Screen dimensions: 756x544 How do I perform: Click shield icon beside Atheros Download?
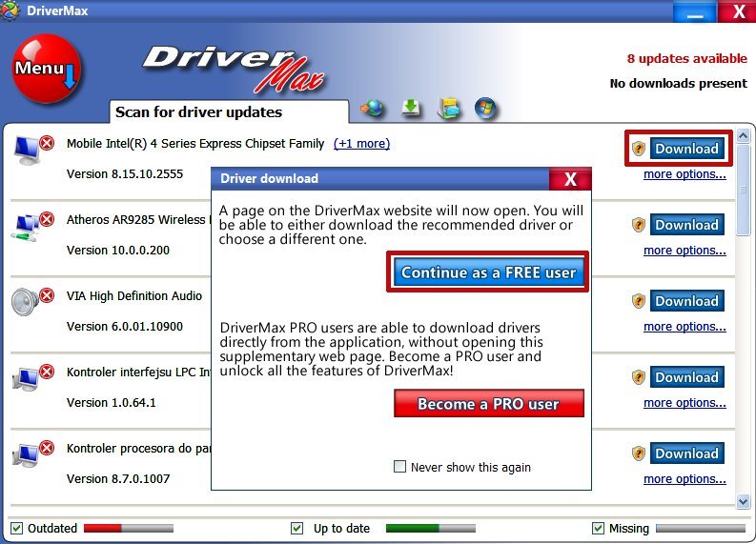(x=639, y=225)
